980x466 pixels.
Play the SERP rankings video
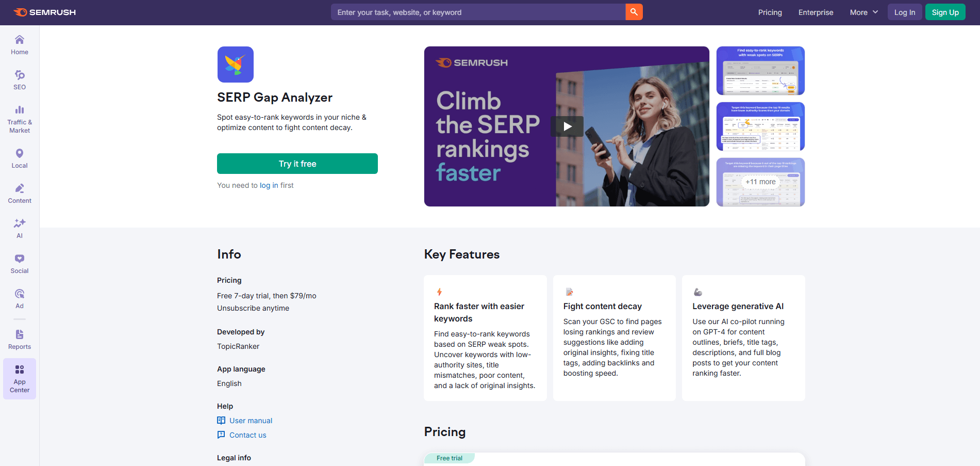567,126
